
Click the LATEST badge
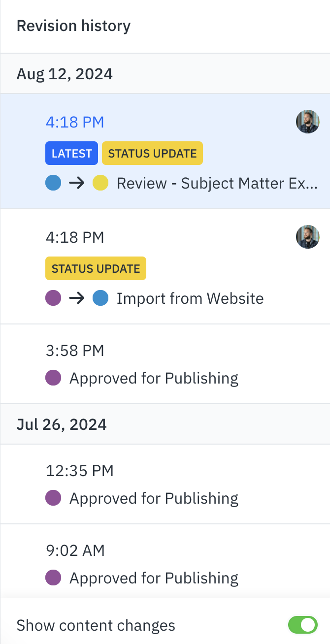tap(71, 153)
